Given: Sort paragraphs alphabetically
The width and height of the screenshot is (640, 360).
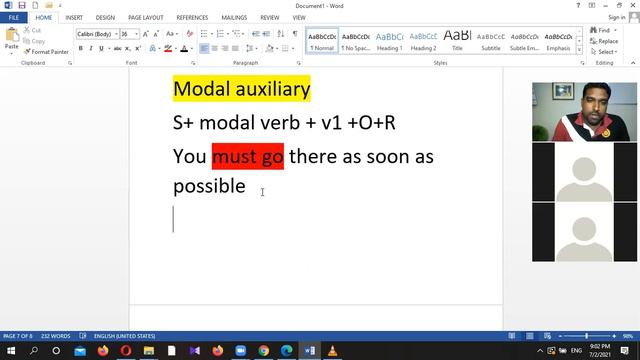Looking at the screenshot, I should pos(280,34).
